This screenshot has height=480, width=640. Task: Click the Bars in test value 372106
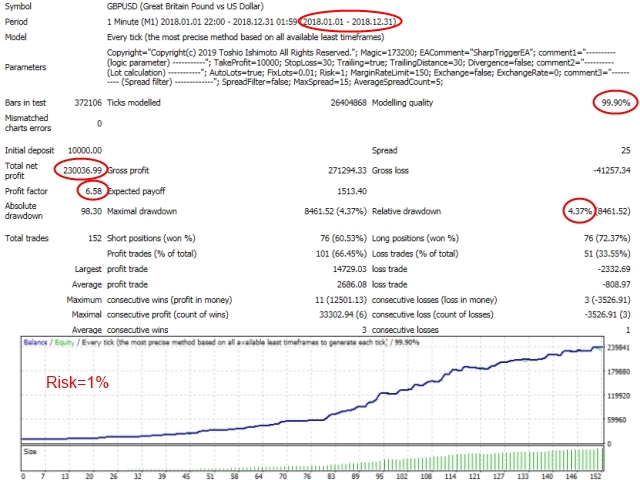tap(88, 103)
